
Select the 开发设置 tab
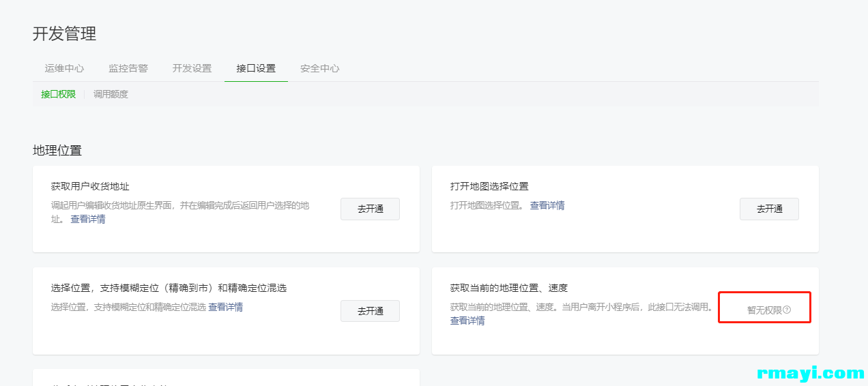coord(192,68)
